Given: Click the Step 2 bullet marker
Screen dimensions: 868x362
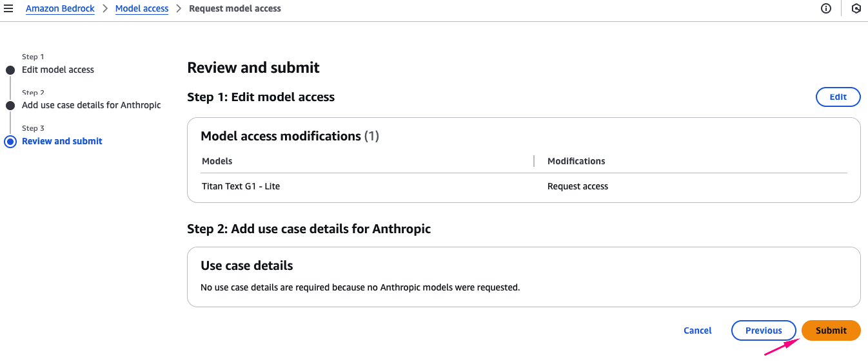Looking at the screenshot, I should tap(10, 105).
